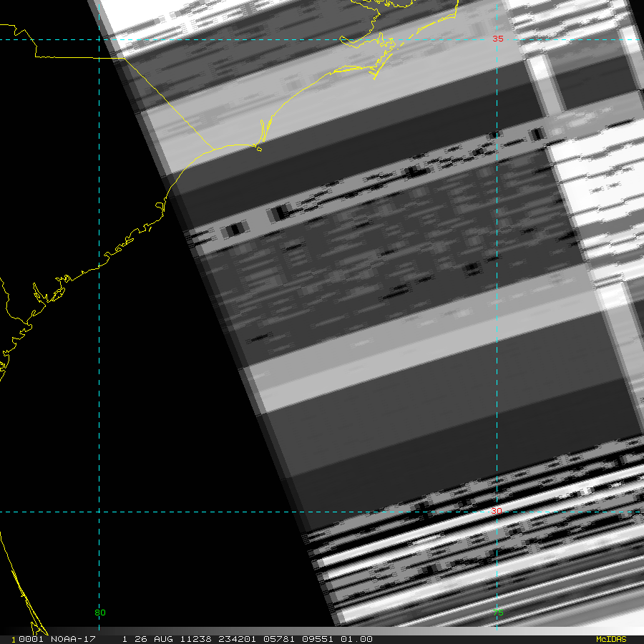Click the 11238 Julian date value
Image resolution: width=644 pixels, height=644 pixels.
click(195, 639)
